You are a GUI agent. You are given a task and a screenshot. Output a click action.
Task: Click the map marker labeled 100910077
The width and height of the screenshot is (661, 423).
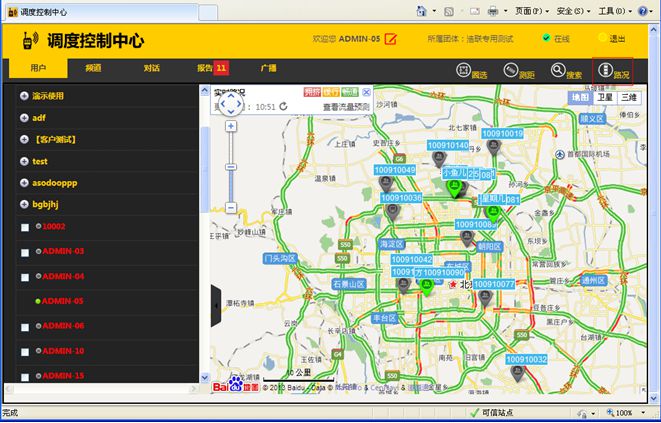tap(485, 298)
